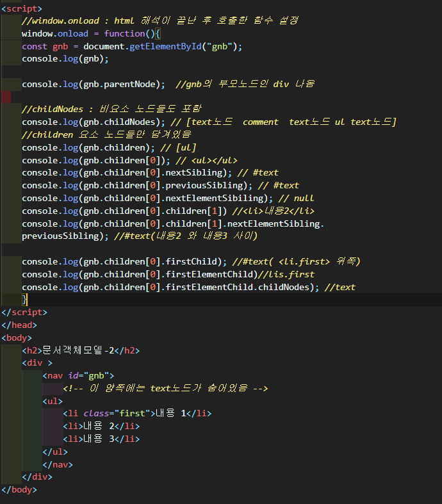Click the children[1]) log line

point(168,211)
